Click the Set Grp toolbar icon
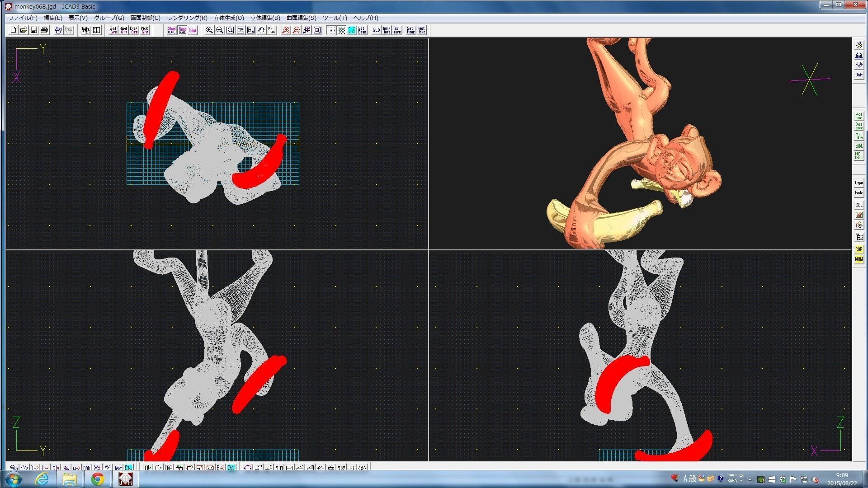The width and height of the screenshot is (868, 488). [x=113, y=30]
